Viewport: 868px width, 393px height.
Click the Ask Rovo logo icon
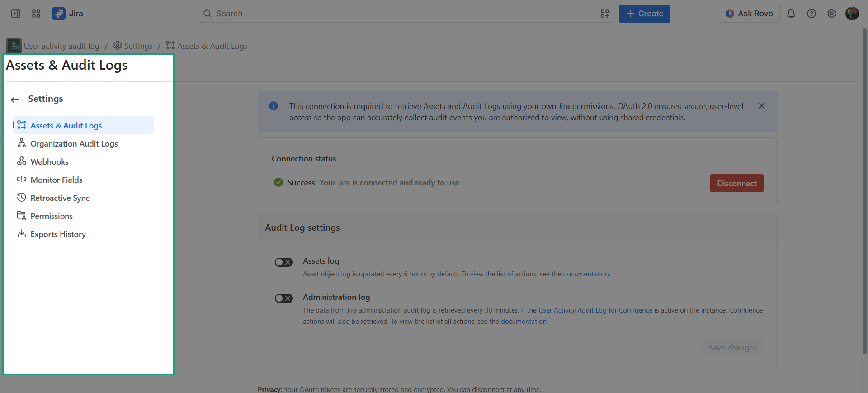(730, 14)
